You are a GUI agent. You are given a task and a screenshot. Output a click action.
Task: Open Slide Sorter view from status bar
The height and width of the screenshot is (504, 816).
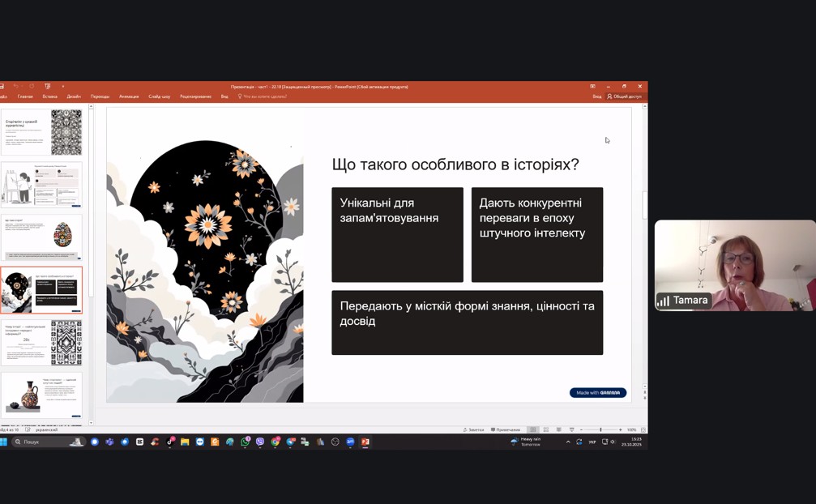tap(546, 429)
